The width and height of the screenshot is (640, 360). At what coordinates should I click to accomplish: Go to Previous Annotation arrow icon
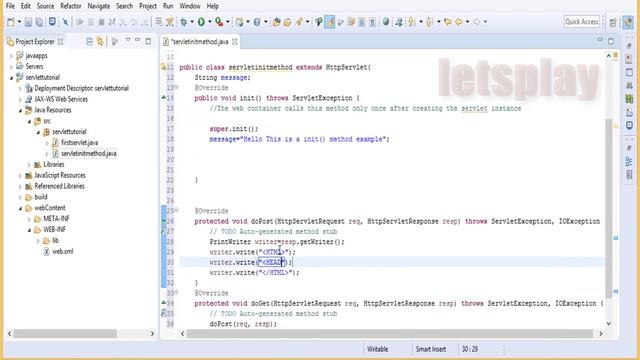429,22
